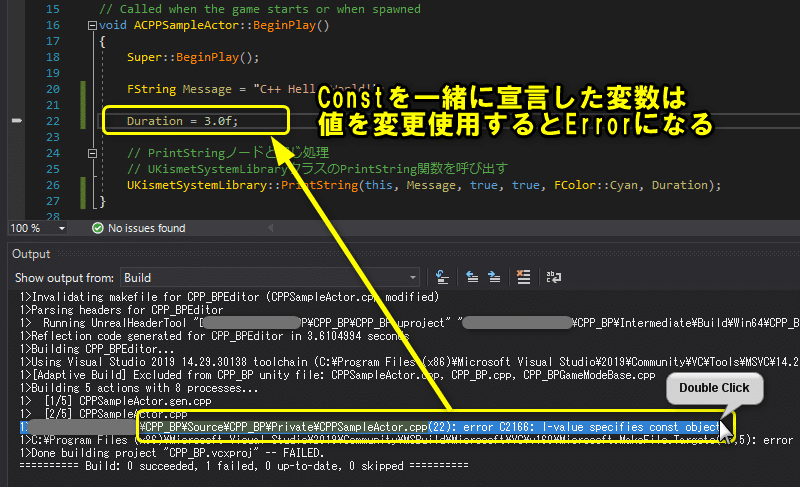The height and width of the screenshot is (487, 800).
Task: Click the 'Using Visual Studio 2019' toolchain line
Action: (410, 362)
